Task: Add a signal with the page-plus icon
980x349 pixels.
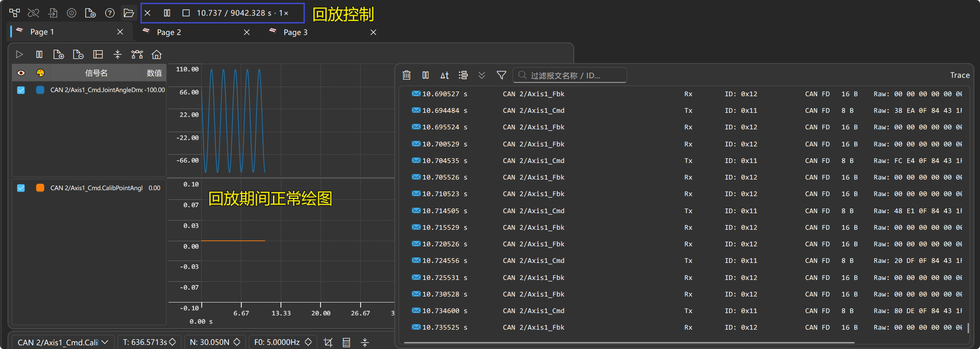Action: 58,54
